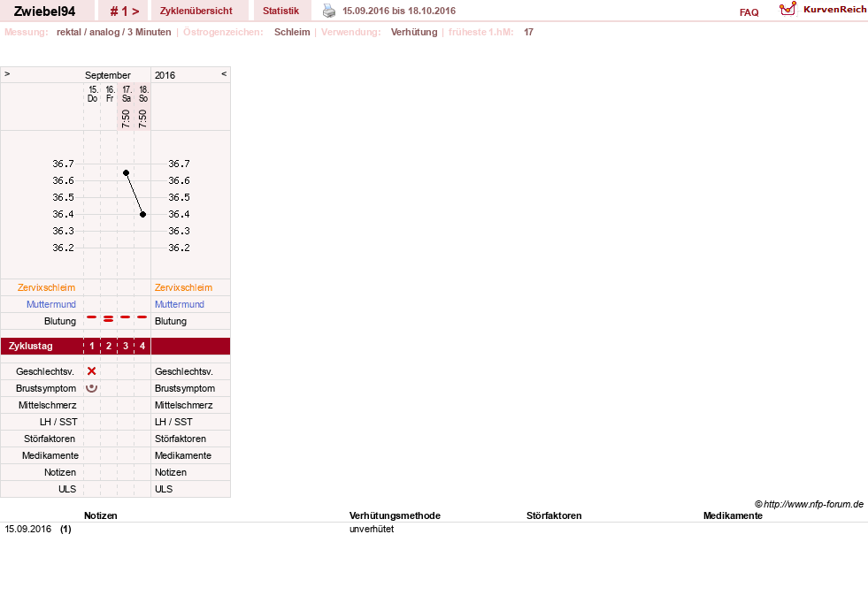Viewport: 868px width, 603px height.
Task: Collapse chart with the right '<' arrow
Action: point(224,73)
